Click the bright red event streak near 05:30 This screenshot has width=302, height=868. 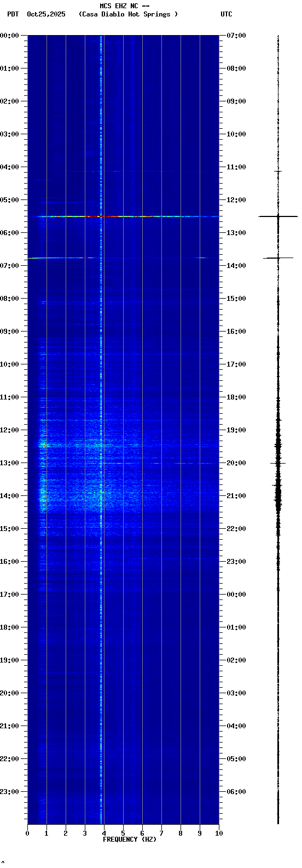[x=123, y=216]
